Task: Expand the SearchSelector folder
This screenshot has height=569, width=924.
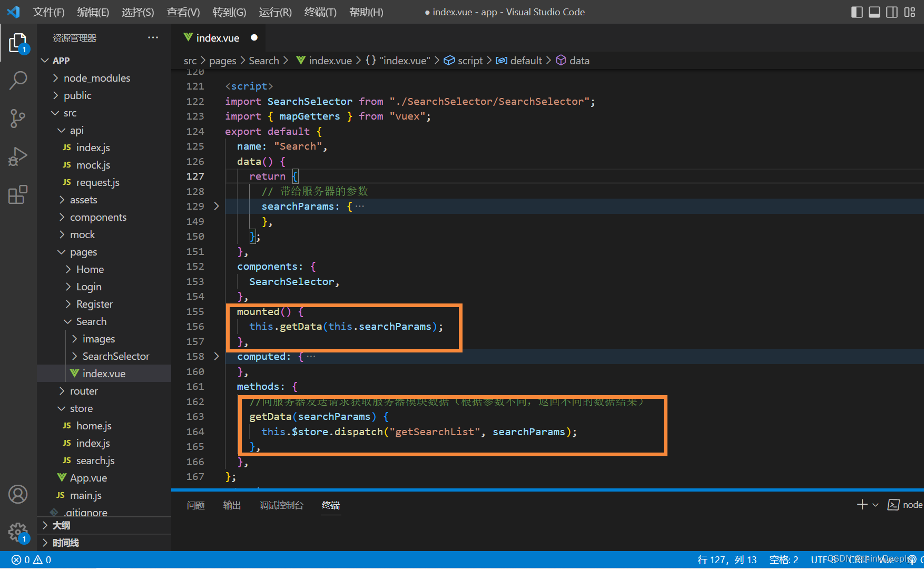Action: click(104, 356)
